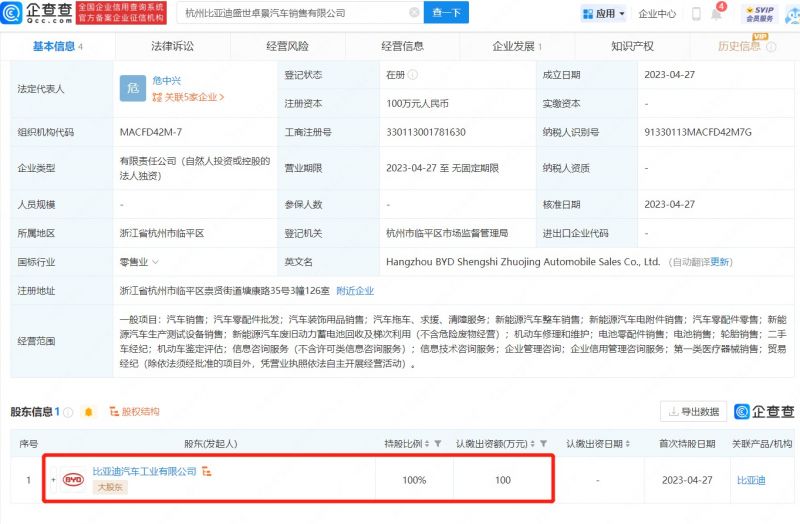Open 股权结构 view
Screen dimensions: 800x524
[x=135, y=412]
